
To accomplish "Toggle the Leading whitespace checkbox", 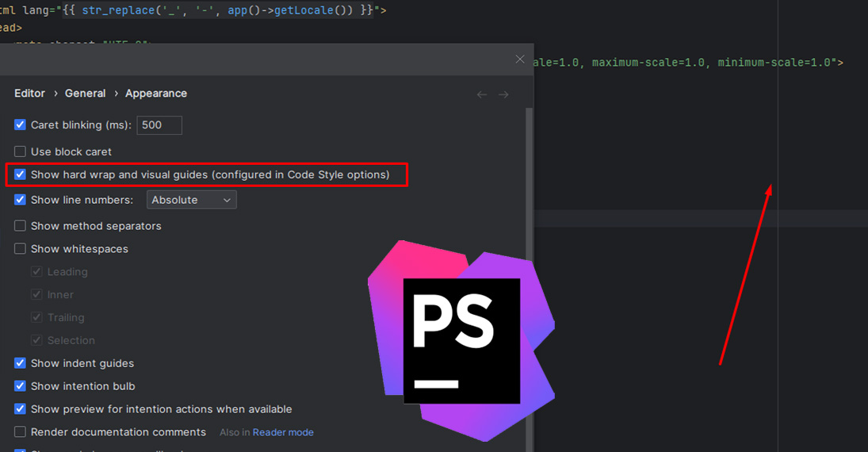I will pos(36,271).
